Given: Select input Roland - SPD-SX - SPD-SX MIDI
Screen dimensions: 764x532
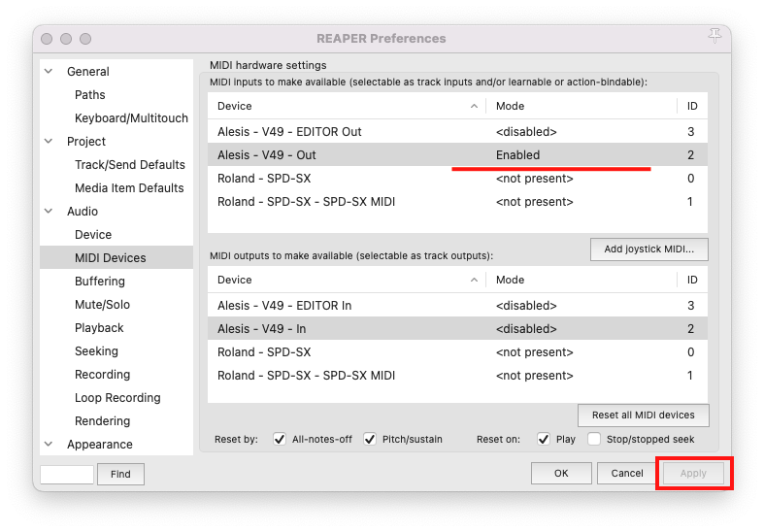Looking at the screenshot, I should pos(457,202).
